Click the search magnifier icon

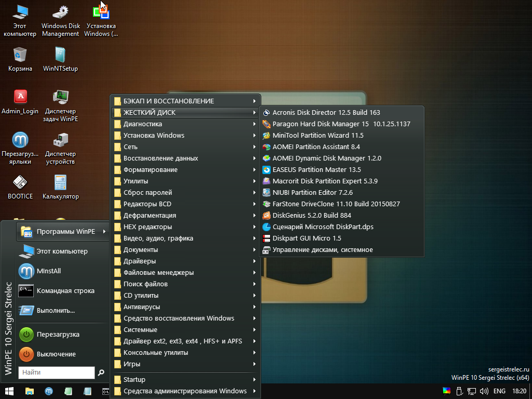(x=101, y=373)
